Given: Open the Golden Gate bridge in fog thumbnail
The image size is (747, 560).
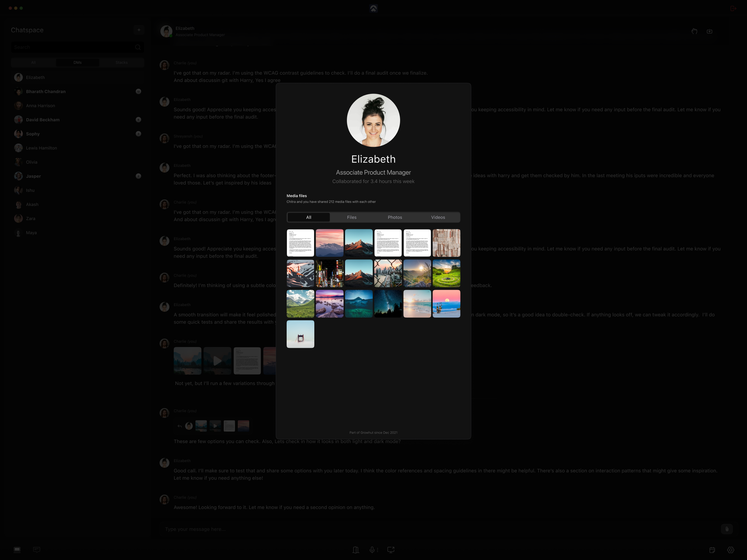Looking at the screenshot, I should click(300, 334).
